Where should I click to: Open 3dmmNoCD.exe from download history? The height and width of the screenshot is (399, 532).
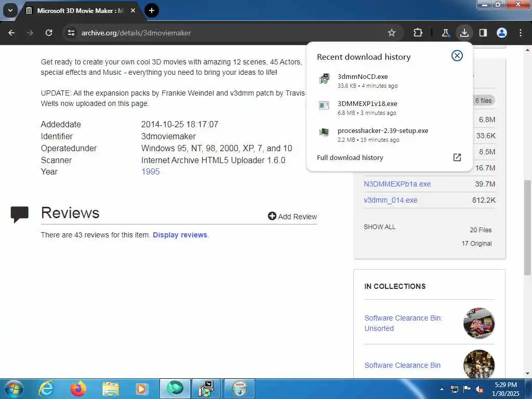(389, 81)
